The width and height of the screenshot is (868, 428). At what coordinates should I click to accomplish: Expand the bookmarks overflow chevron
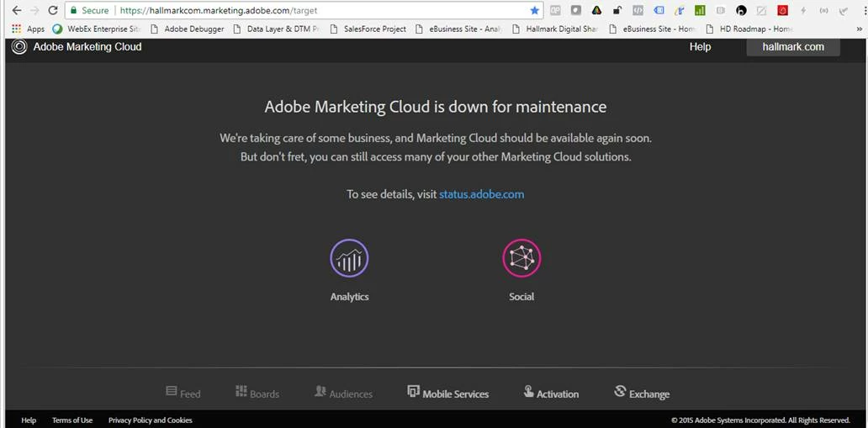click(859, 29)
